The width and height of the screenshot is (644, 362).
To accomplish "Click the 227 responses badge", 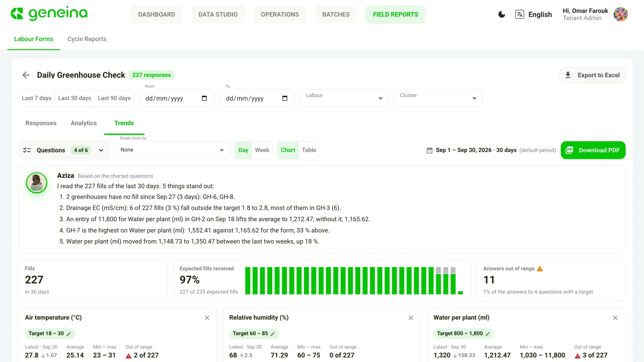I will point(152,75).
